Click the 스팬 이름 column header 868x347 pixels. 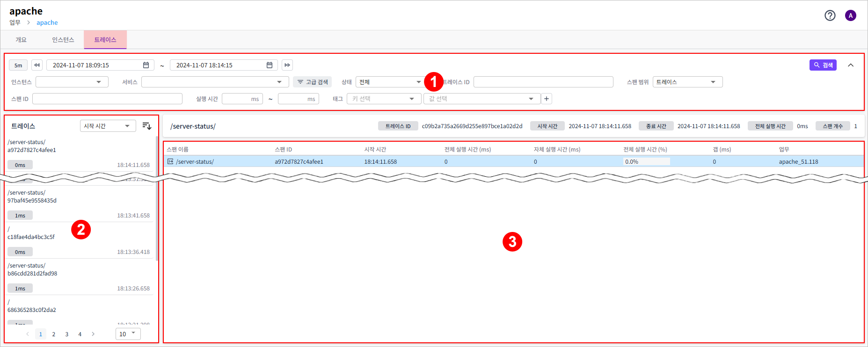click(177, 149)
